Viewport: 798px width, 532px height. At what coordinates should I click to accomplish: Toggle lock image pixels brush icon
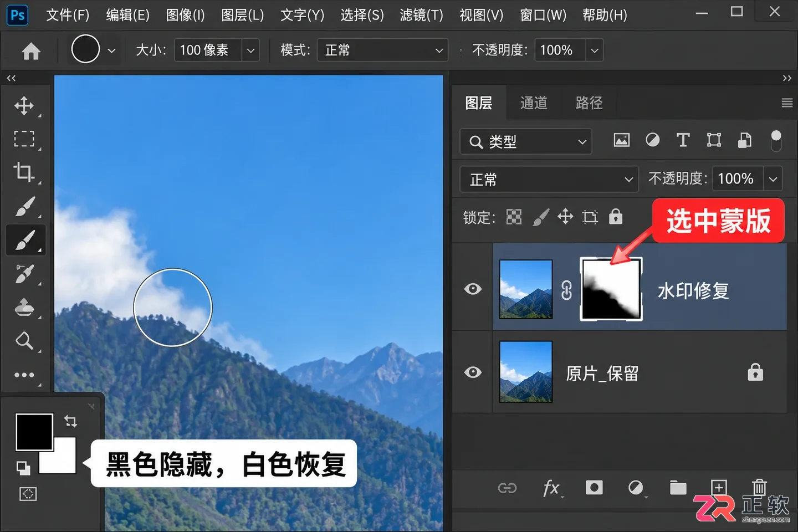[541, 217]
